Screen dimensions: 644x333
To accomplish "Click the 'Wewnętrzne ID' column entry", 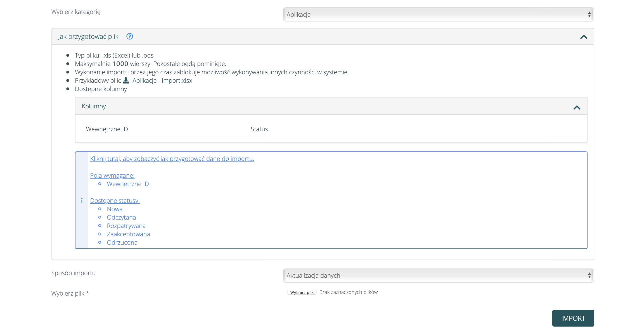I will [107, 129].
